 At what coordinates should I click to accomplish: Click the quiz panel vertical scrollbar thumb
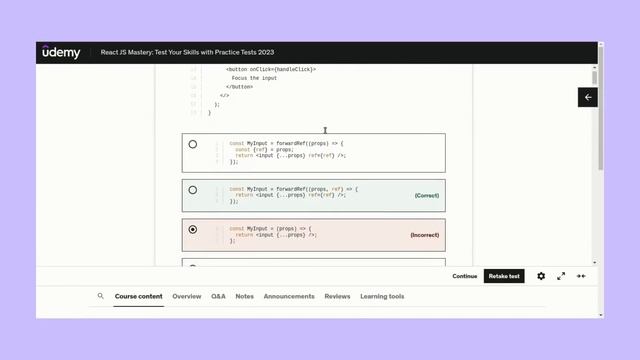(594, 78)
